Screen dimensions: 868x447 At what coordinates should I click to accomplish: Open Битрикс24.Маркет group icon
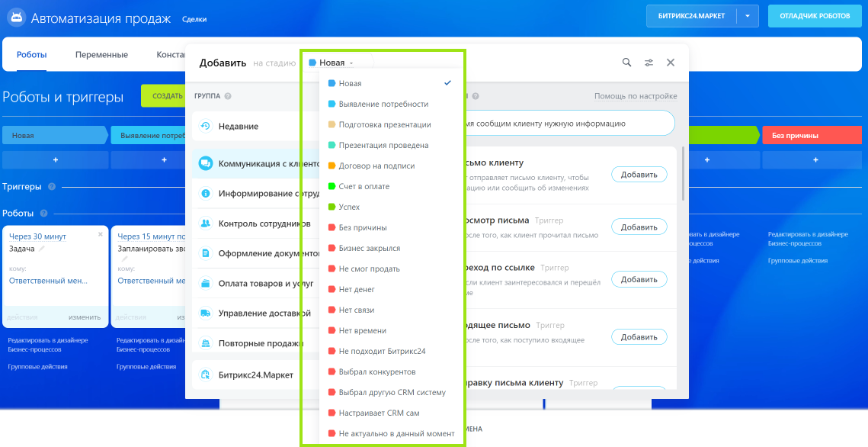tap(205, 375)
